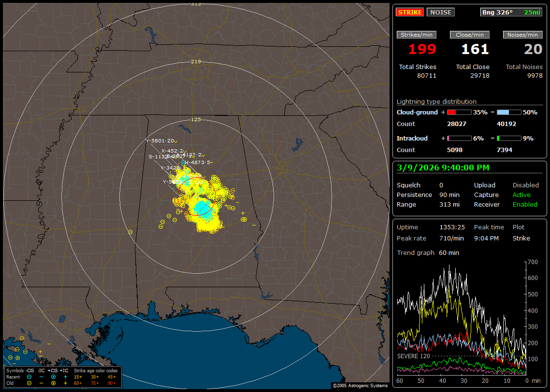Screen dimensions: 550x392
Task: Click the Strikes/min header button
Action: [x=417, y=35]
